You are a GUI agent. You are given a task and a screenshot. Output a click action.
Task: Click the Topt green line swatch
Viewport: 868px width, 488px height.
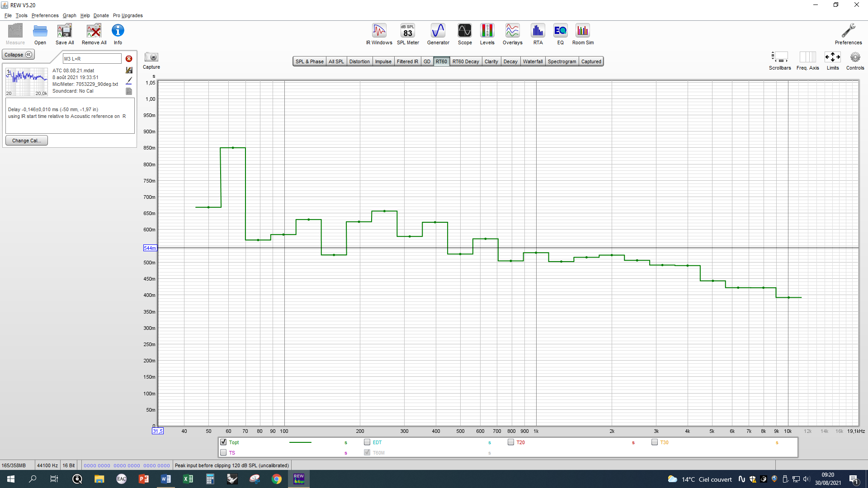tap(300, 442)
